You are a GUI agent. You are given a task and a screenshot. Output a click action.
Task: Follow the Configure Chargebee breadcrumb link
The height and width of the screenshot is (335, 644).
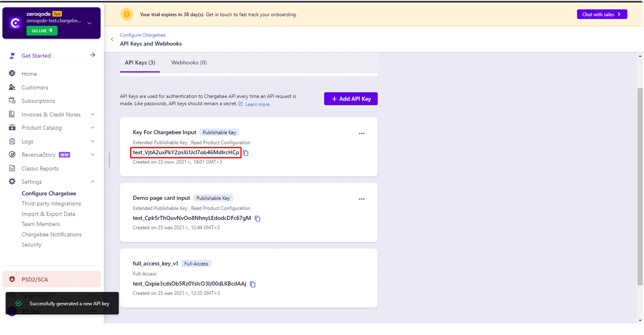143,35
